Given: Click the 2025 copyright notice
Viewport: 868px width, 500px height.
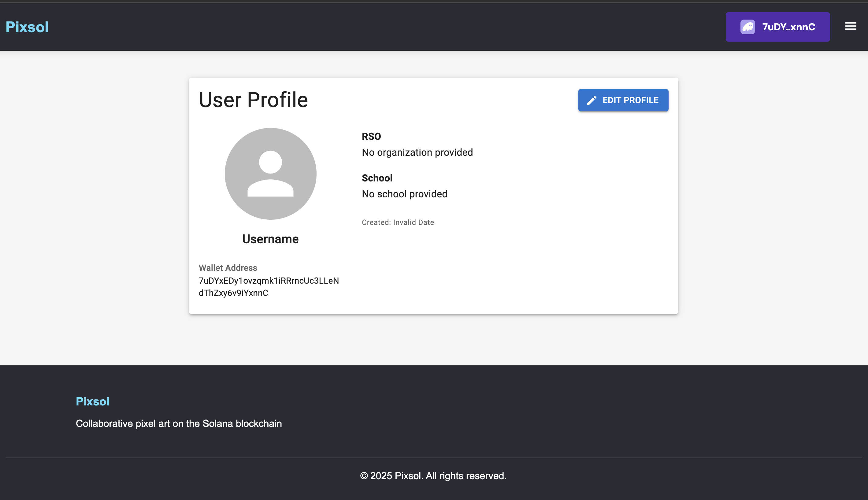Looking at the screenshot, I should pyautogui.click(x=433, y=476).
